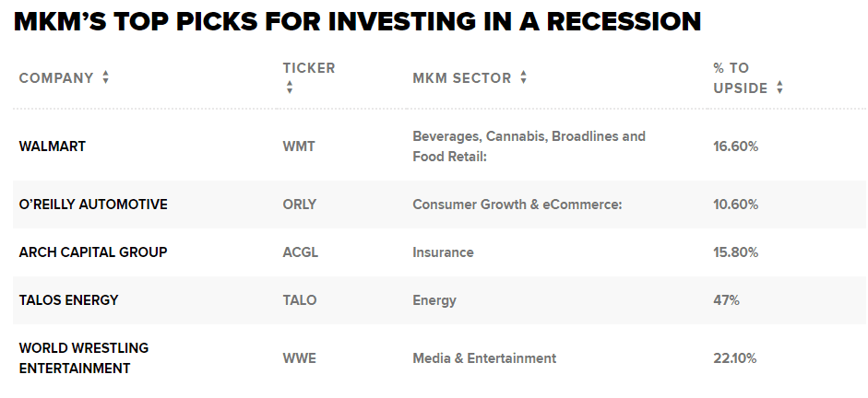Sort table by Company column arrows
The height and width of the screenshot is (398, 868).
[106, 78]
